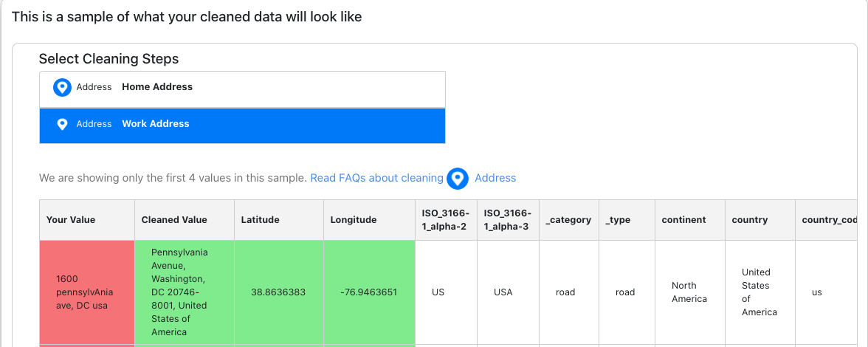The width and height of the screenshot is (868, 347).
Task: Click the country_code column header
Action: point(827,220)
